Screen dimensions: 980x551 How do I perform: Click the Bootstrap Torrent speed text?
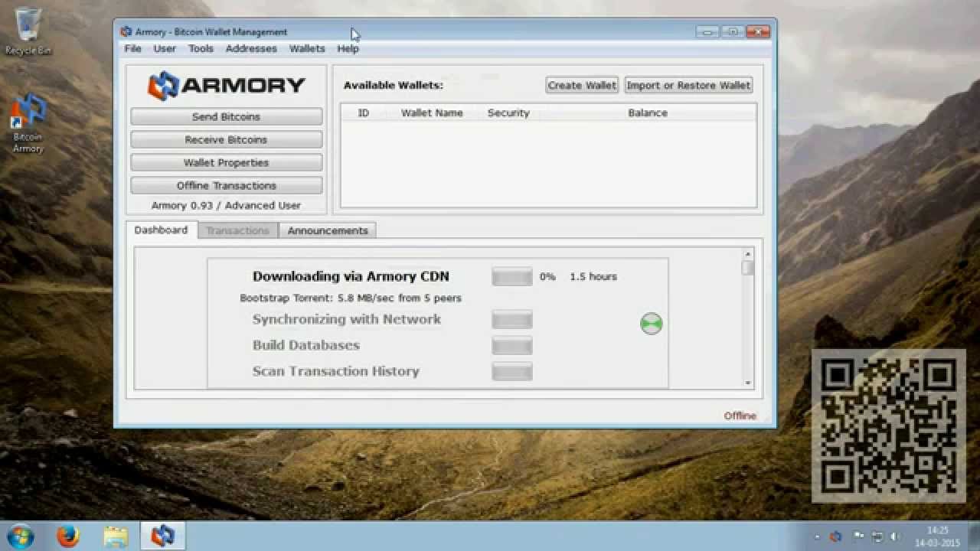[351, 298]
